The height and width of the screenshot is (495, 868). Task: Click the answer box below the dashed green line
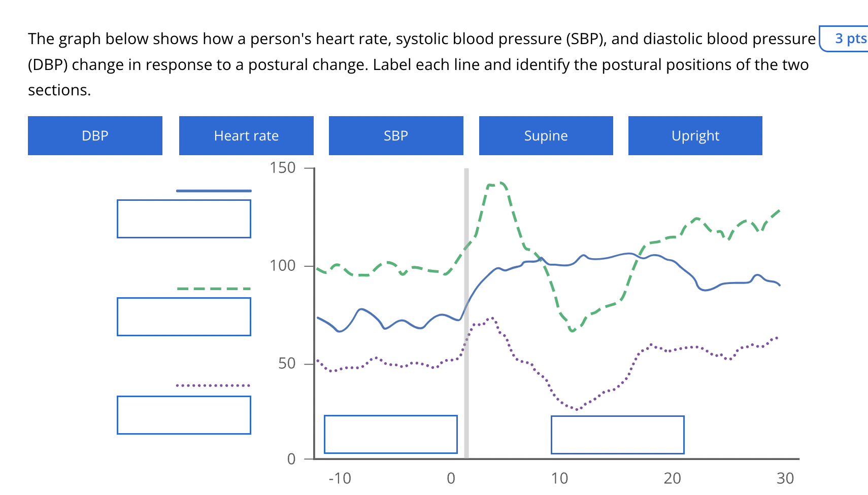tap(184, 316)
